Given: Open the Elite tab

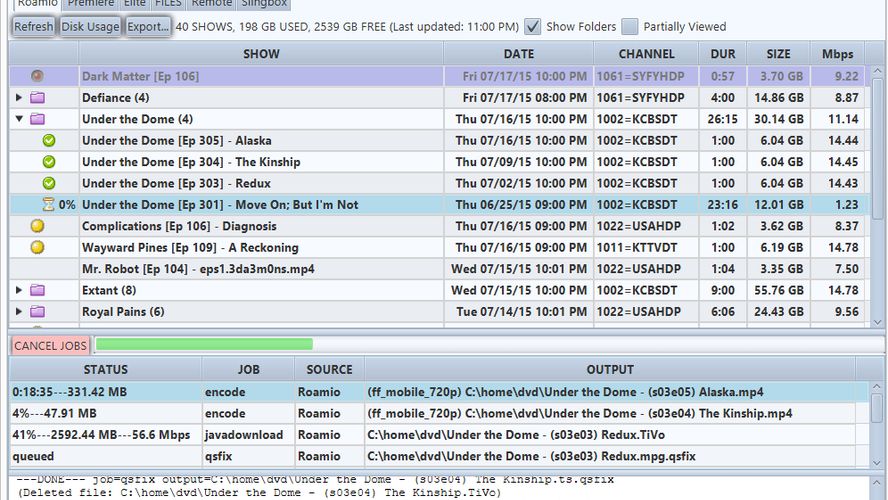Looking at the screenshot, I should click(x=134, y=4).
